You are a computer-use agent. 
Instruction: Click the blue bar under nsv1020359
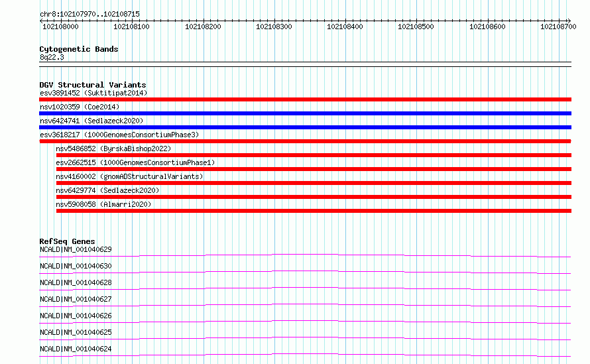pyautogui.click(x=305, y=113)
